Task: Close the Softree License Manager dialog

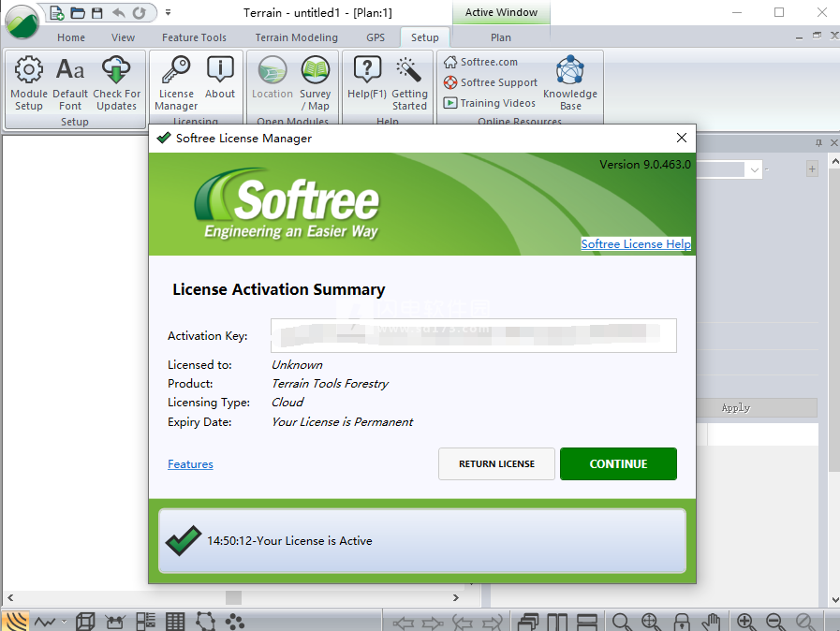Action: 682,138
